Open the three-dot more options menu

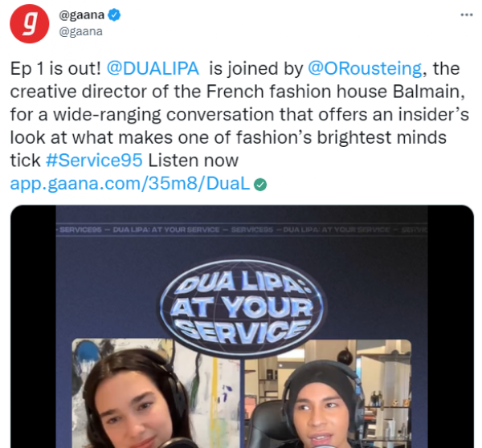(x=466, y=14)
